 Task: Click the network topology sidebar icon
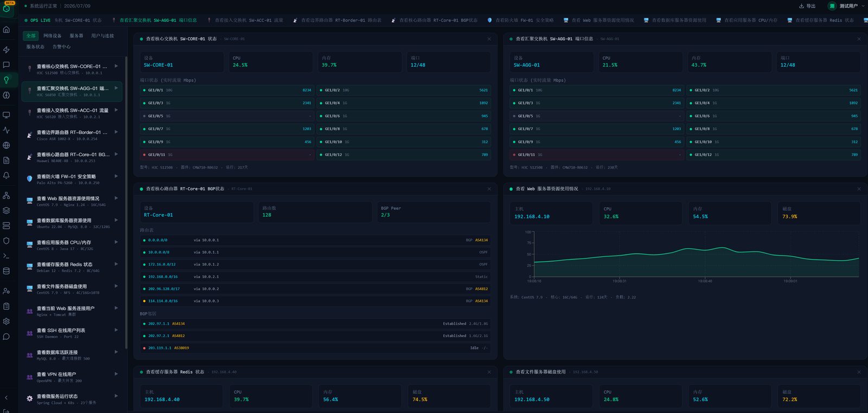tap(7, 195)
